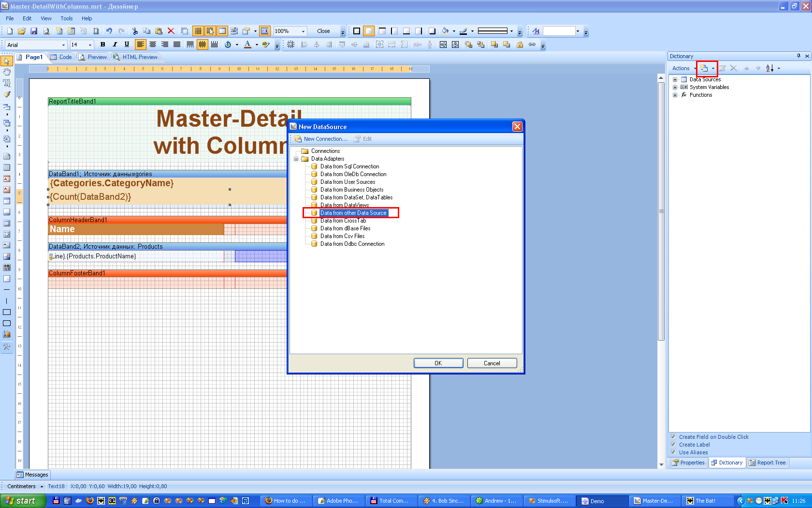Click the Windows start button

pyautogui.click(x=23, y=501)
